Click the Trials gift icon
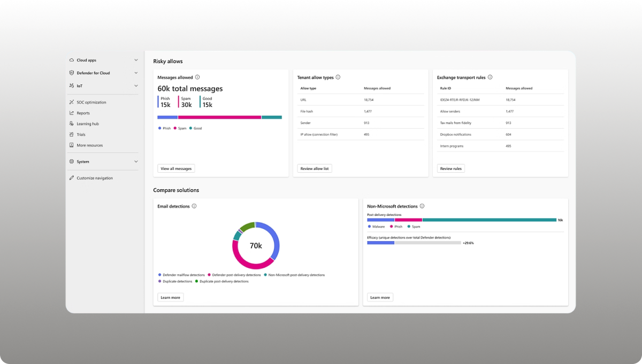Viewport: 642px width, 364px height. pos(72,134)
